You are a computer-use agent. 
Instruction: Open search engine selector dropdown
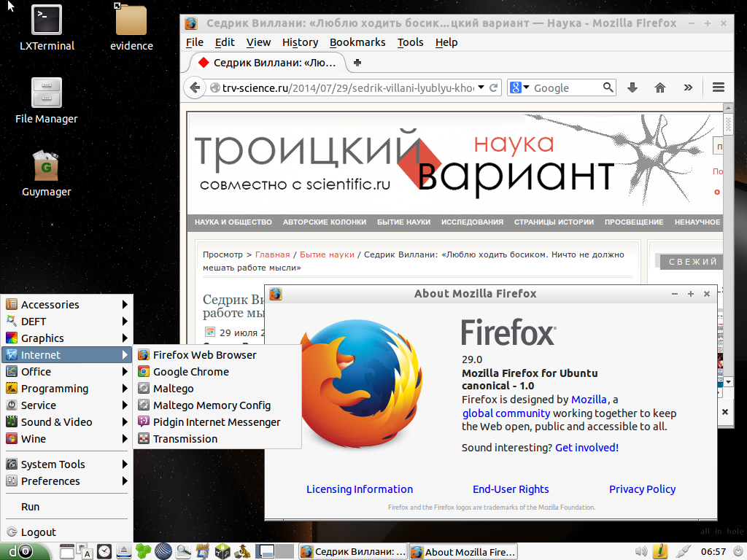(x=526, y=87)
